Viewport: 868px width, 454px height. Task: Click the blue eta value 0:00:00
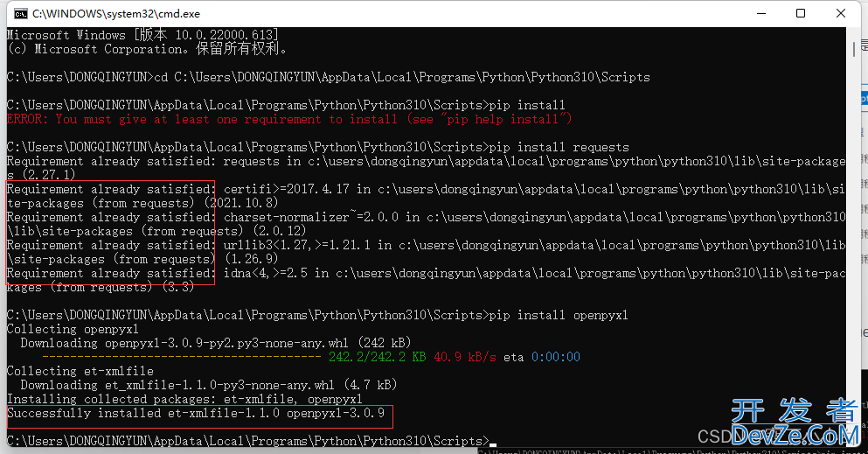coord(556,357)
